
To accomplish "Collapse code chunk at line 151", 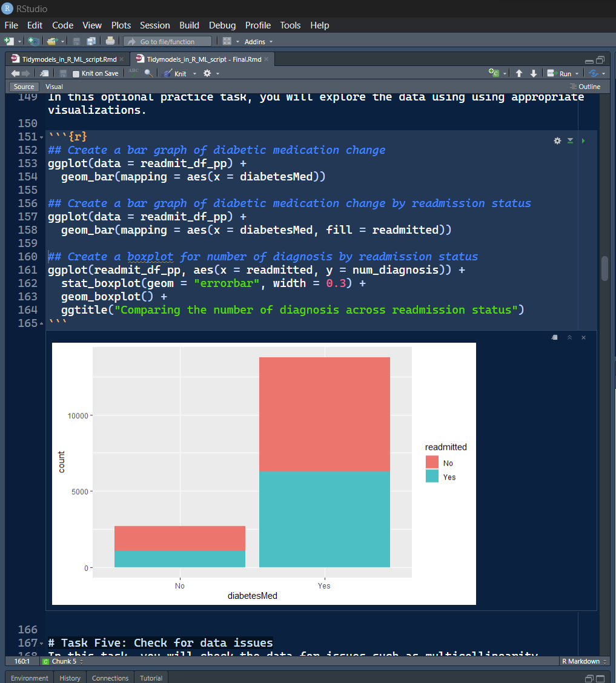I will (x=41, y=137).
